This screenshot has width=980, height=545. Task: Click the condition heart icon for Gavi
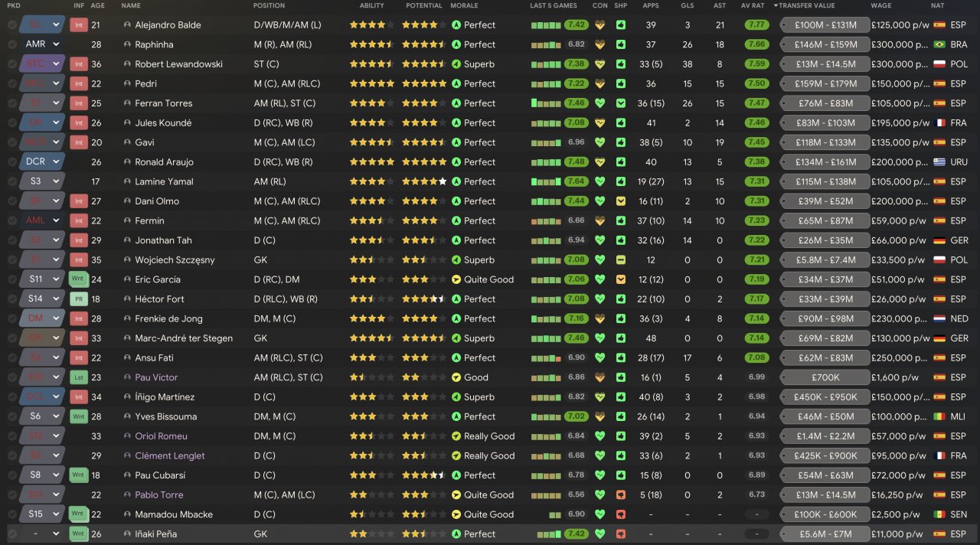pos(600,142)
